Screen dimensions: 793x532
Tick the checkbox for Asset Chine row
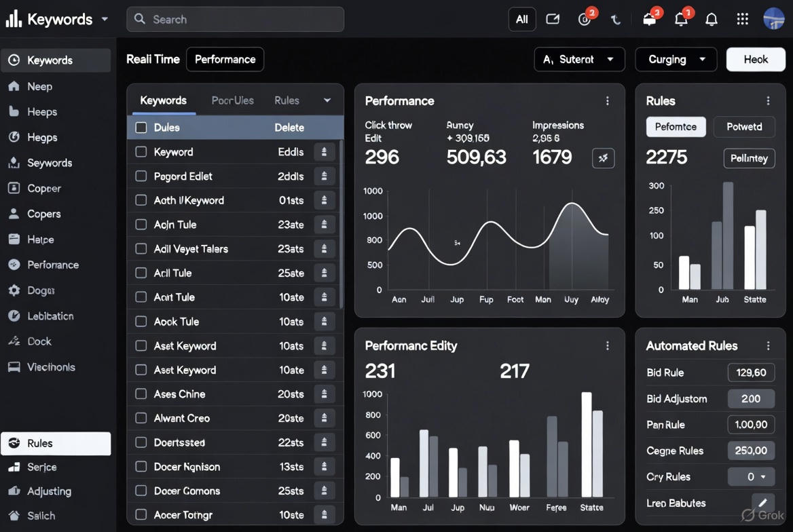141,394
